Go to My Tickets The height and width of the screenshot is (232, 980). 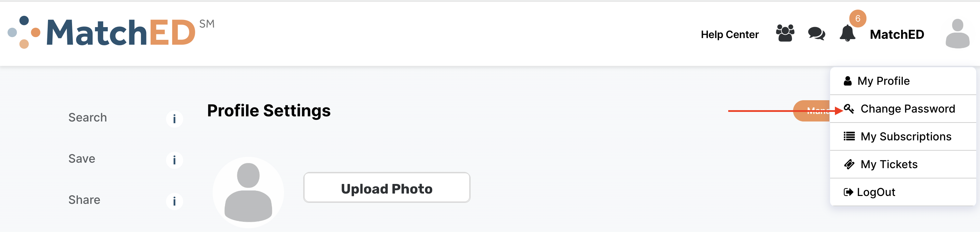[x=889, y=164]
